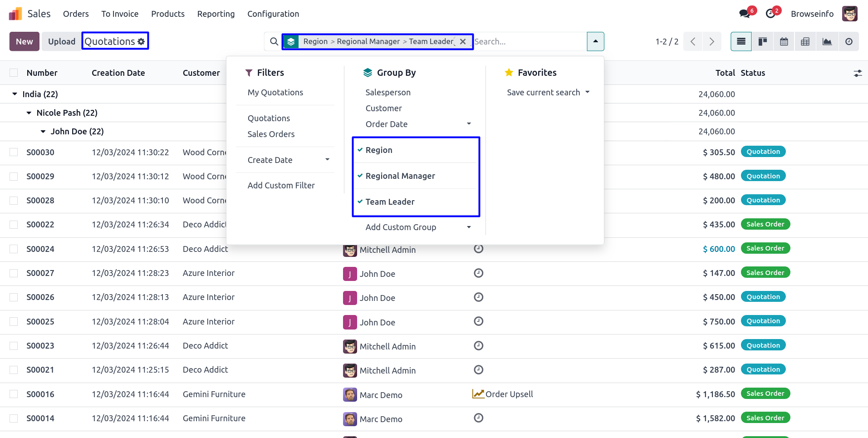Screen dimensions: 868x438
Task: Click the Upload button
Action: click(62, 41)
